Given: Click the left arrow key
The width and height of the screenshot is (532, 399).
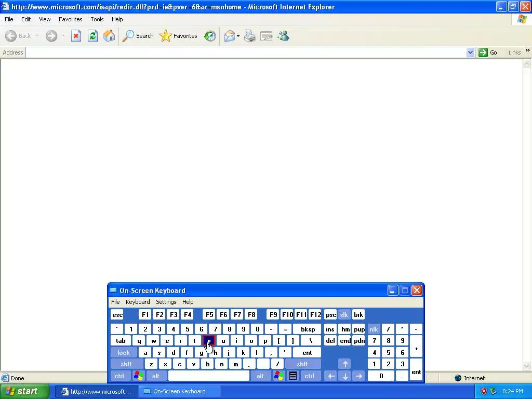Looking at the screenshot, I should point(331,376).
